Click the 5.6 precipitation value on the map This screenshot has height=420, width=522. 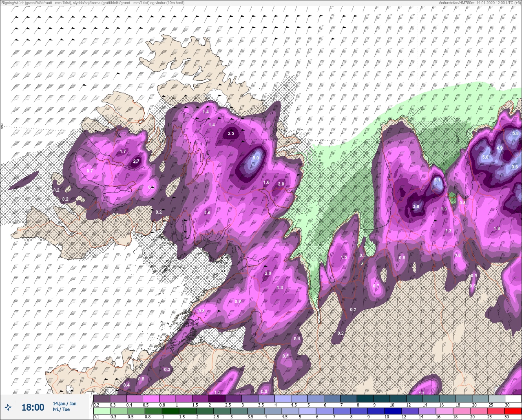(515, 167)
